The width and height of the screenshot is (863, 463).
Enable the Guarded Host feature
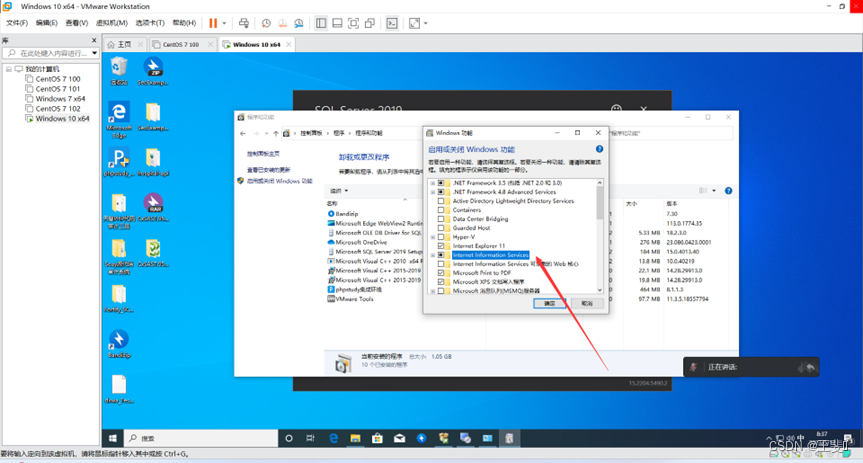(x=441, y=228)
